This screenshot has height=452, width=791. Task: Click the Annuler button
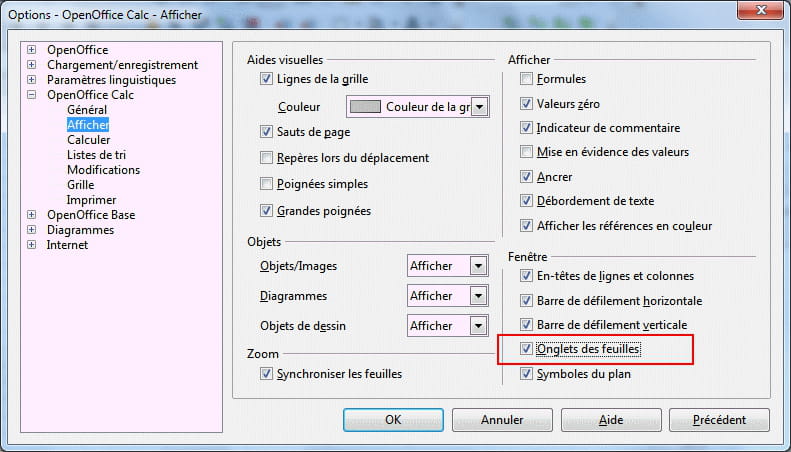point(502,420)
